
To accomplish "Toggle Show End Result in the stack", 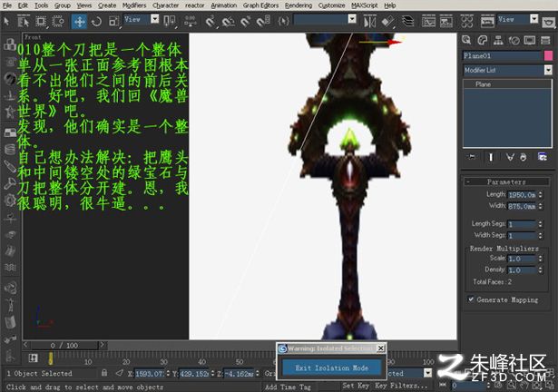I will pyautogui.click(x=491, y=157).
